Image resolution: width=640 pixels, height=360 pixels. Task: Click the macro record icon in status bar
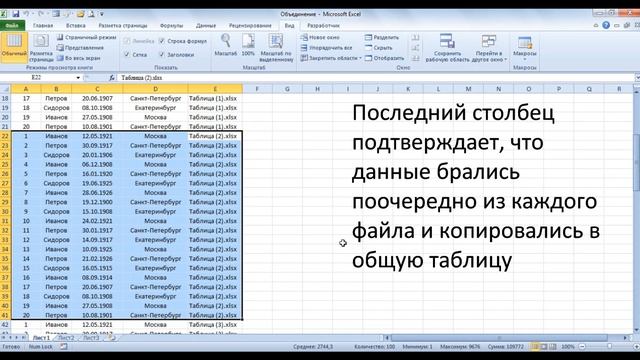[x=64, y=347]
